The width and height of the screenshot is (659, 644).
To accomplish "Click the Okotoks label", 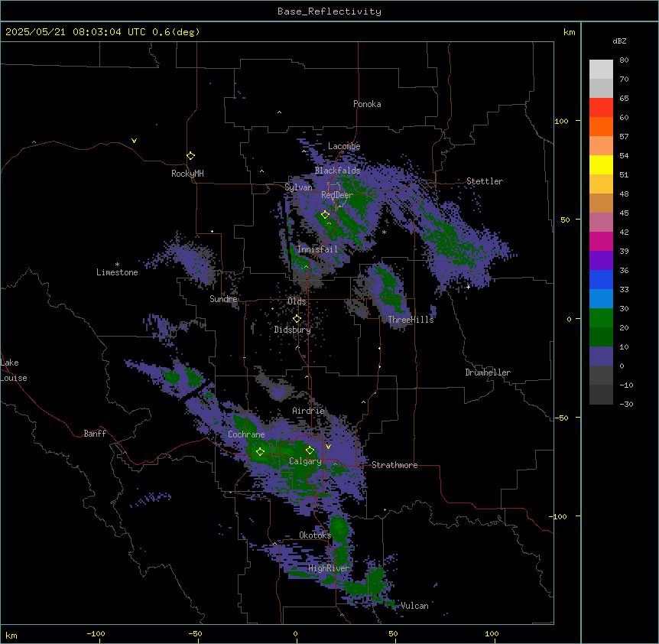I will click(x=315, y=535).
